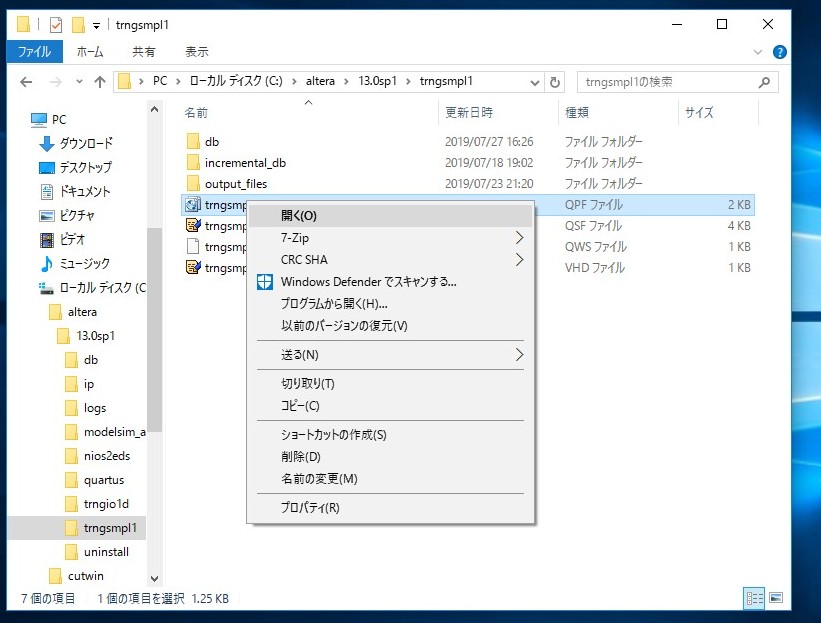Viewport: 821px width, 623px height.
Task: Expand the 7-Zip submenu
Action: click(519, 238)
